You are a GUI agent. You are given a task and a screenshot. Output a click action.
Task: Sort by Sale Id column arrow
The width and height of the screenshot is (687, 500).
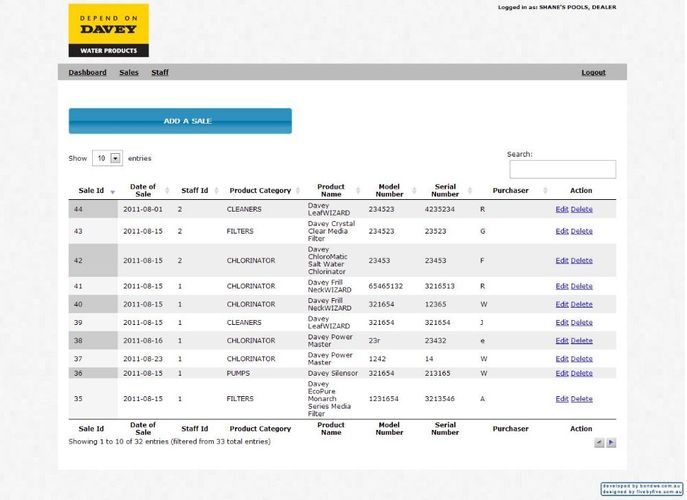pyautogui.click(x=113, y=192)
